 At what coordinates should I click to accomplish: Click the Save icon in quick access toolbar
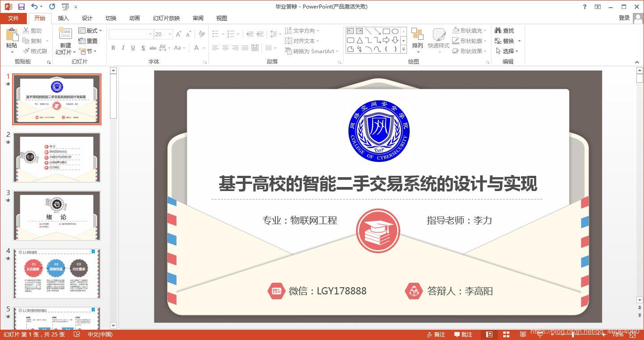21,7
